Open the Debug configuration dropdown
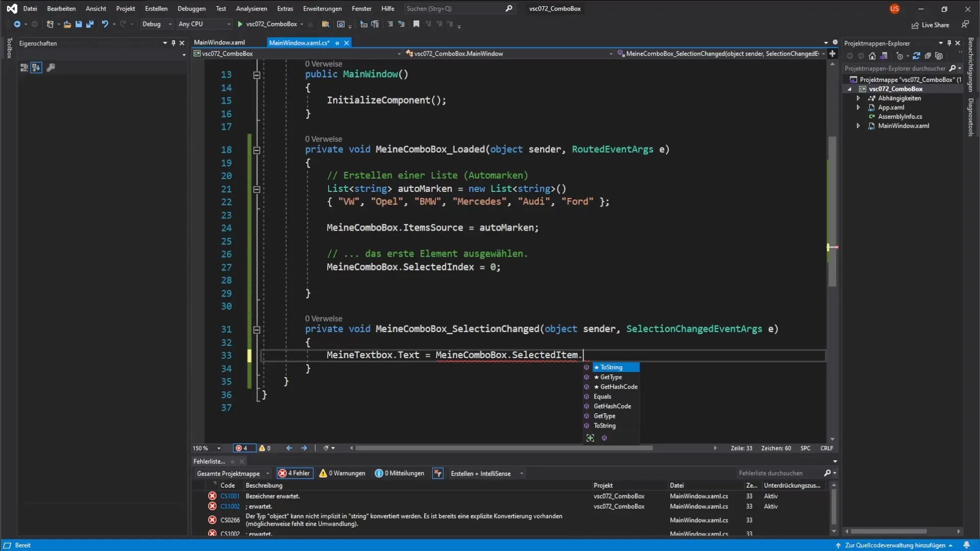 coord(157,24)
